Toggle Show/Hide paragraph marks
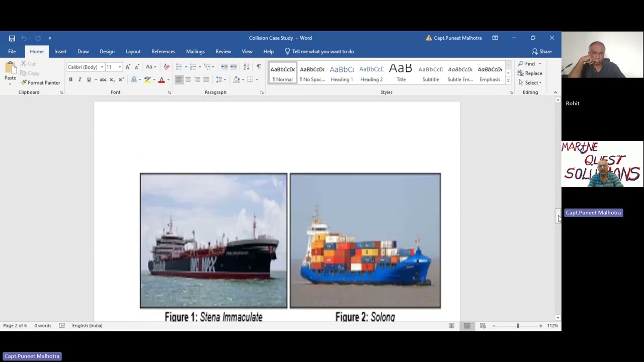644x362 pixels. pos(259,67)
